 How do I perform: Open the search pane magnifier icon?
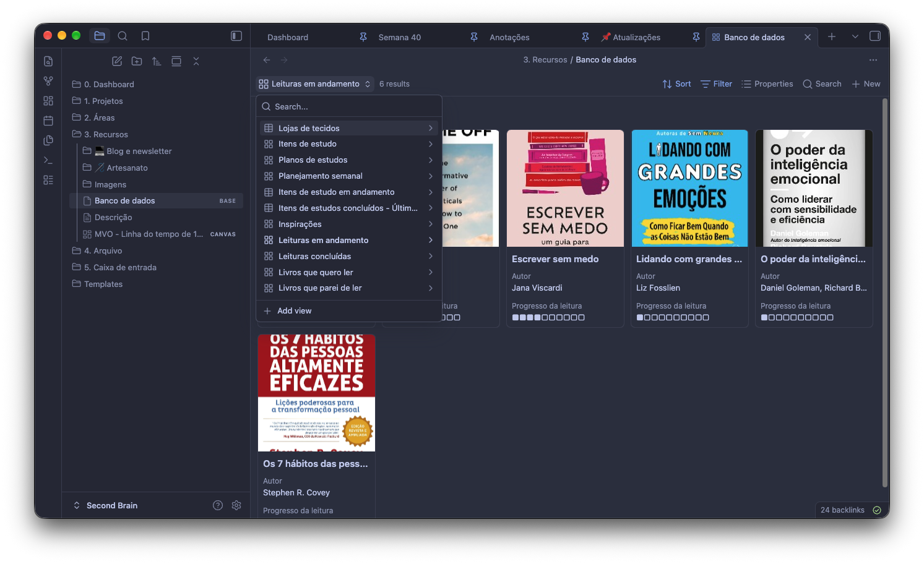[123, 36]
